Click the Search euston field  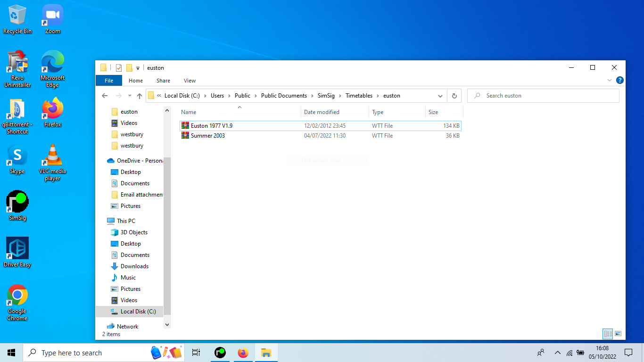543,96
